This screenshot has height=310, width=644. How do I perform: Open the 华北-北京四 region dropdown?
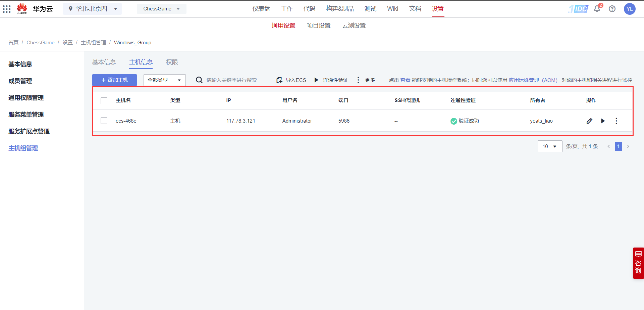(92, 9)
